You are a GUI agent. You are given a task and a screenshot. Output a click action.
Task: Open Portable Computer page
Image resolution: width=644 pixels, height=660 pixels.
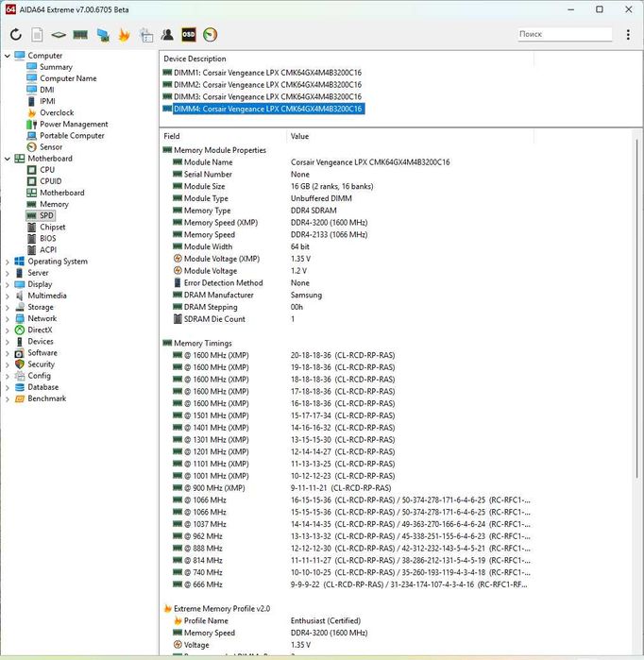coord(72,136)
